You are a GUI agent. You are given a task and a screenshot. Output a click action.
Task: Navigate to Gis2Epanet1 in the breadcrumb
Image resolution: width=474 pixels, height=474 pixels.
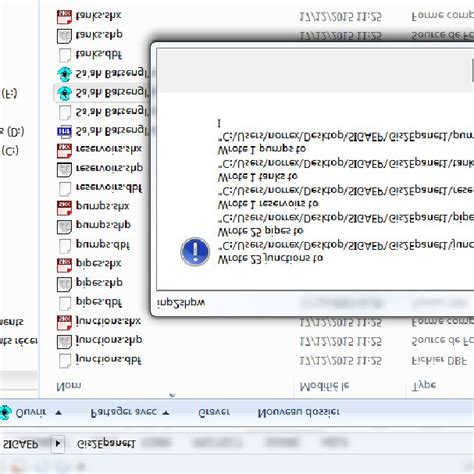106,444
